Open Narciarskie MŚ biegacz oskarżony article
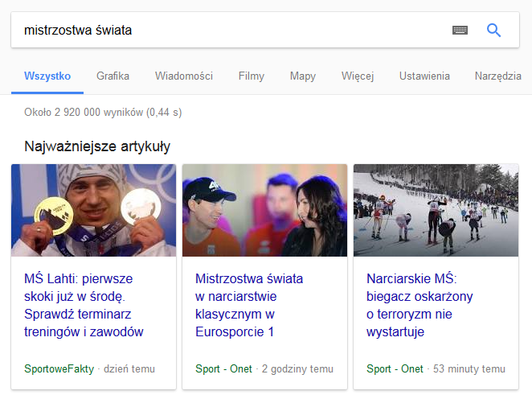532x395 pixels. 419,305
